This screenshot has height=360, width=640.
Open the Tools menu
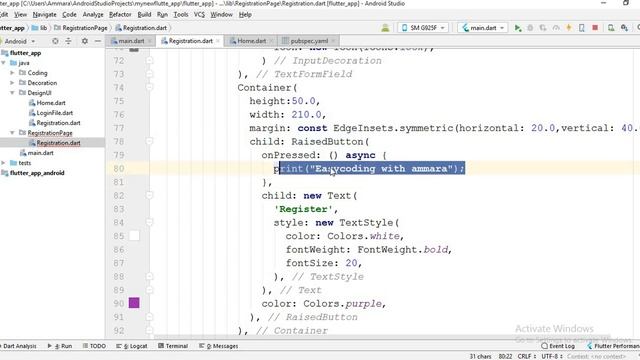[x=181, y=15]
